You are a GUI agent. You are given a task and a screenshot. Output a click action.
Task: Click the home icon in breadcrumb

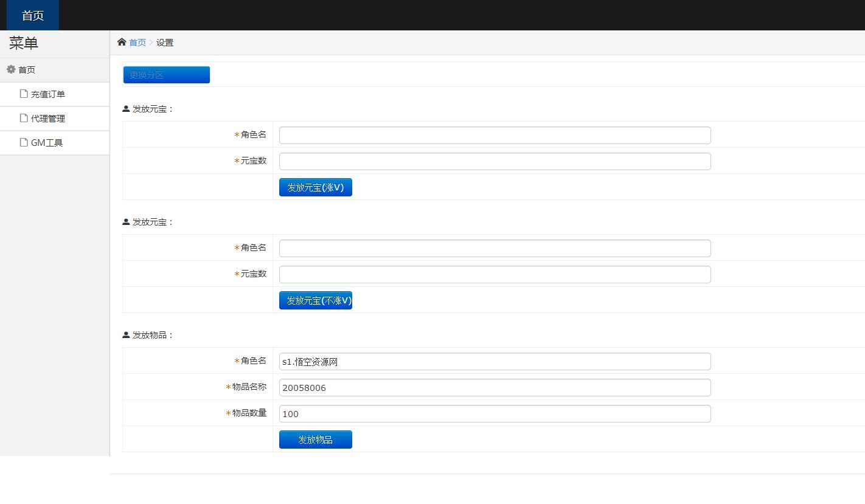[122, 42]
